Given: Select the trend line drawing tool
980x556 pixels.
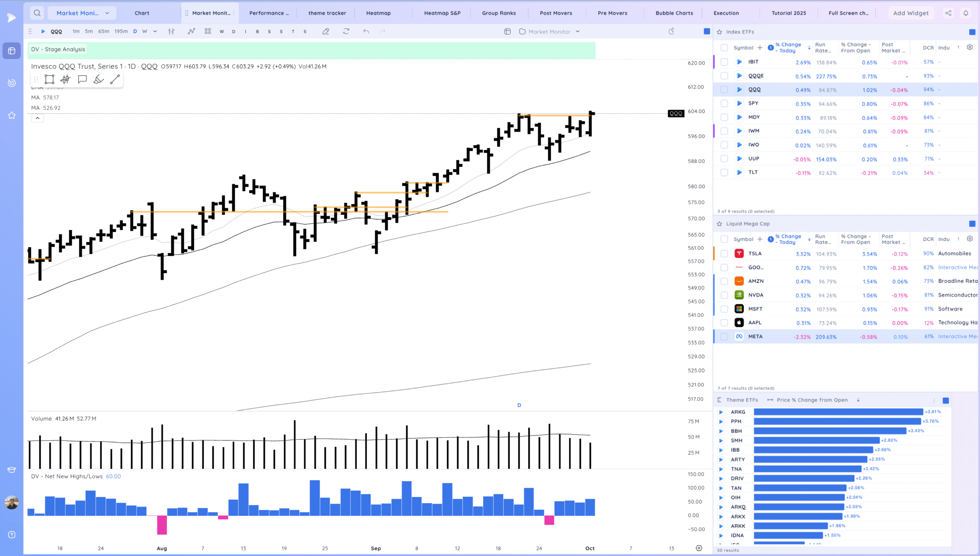Looking at the screenshot, I should coord(115,79).
